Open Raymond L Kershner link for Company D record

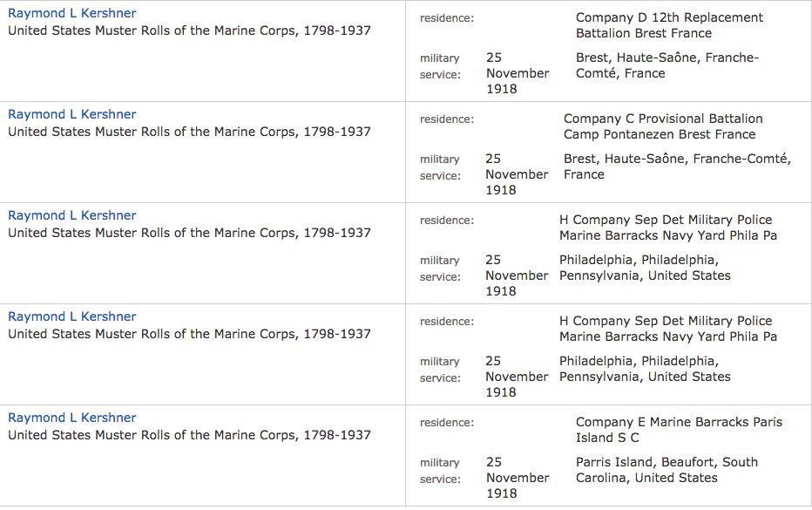(72, 13)
